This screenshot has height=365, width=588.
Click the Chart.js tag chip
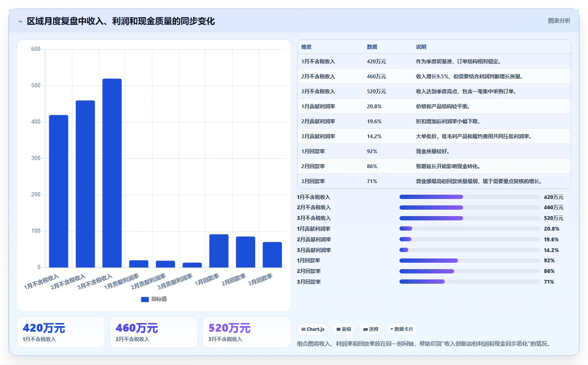pyautogui.click(x=313, y=329)
